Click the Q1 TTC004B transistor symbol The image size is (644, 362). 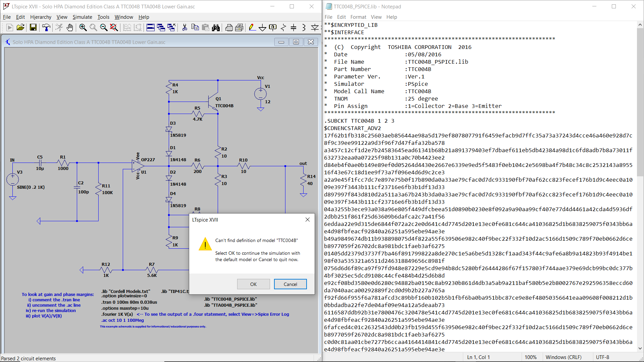pyautogui.click(x=213, y=102)
